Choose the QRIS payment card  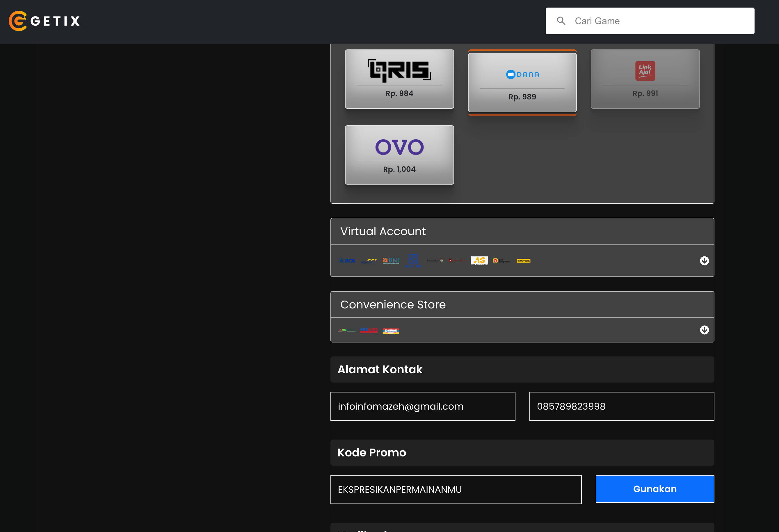point(399,79)
